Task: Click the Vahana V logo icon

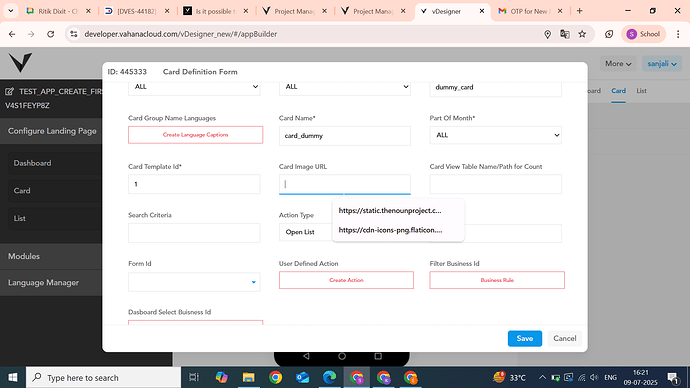Action: point(20,62)
